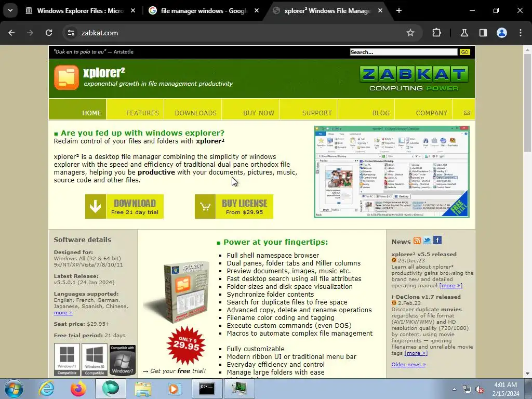Bookmark this page with the star icon

pos(410,33)
